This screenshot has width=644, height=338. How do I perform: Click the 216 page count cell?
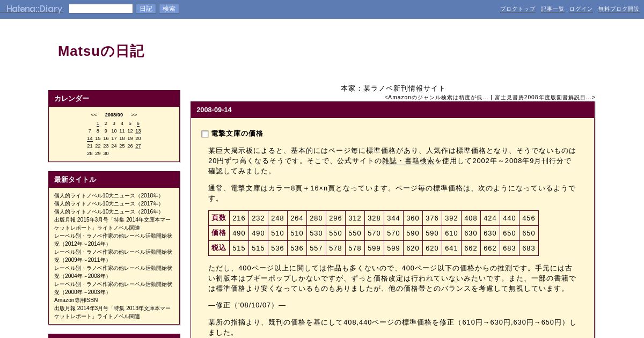[239, 218]
